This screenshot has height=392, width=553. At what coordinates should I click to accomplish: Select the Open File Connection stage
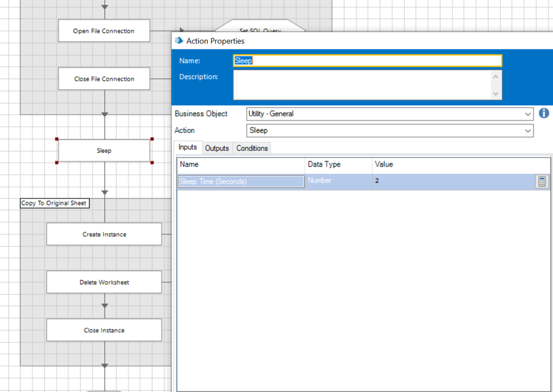coord(104,31)
